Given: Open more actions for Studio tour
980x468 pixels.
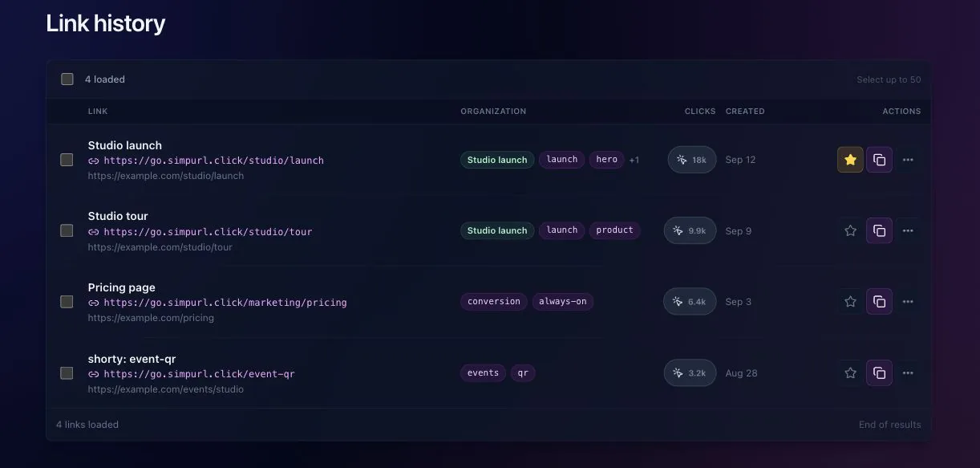Looking at the screenshot, I should coord(908,230).
